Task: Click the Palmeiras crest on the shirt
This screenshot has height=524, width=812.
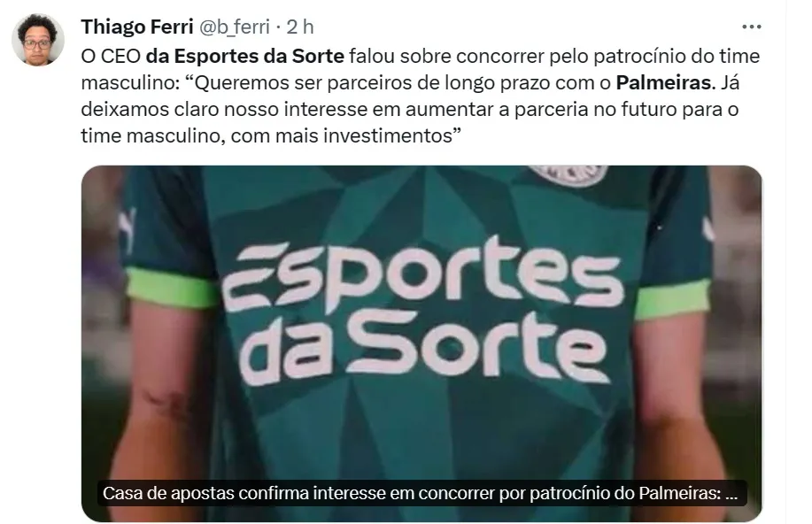Action: 568,175
